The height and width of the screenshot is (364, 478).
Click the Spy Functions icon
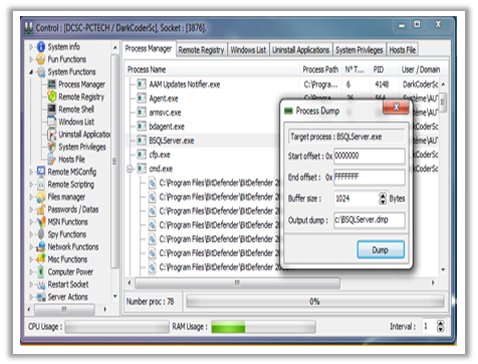[41, 234]
